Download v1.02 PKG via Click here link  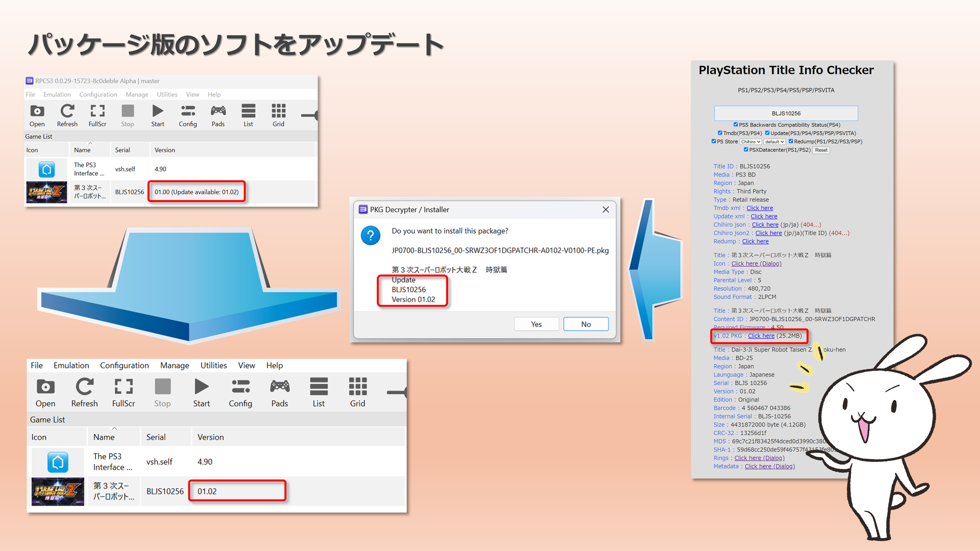761,336
